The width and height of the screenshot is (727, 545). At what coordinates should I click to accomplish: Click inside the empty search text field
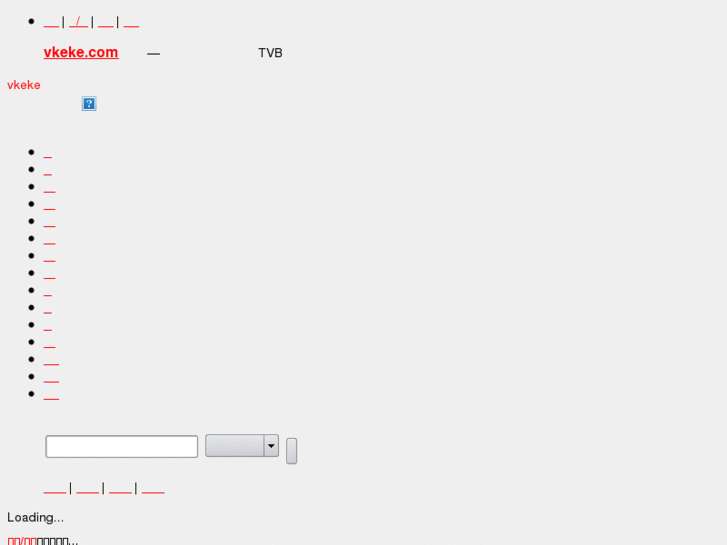[x=122, y=447]
